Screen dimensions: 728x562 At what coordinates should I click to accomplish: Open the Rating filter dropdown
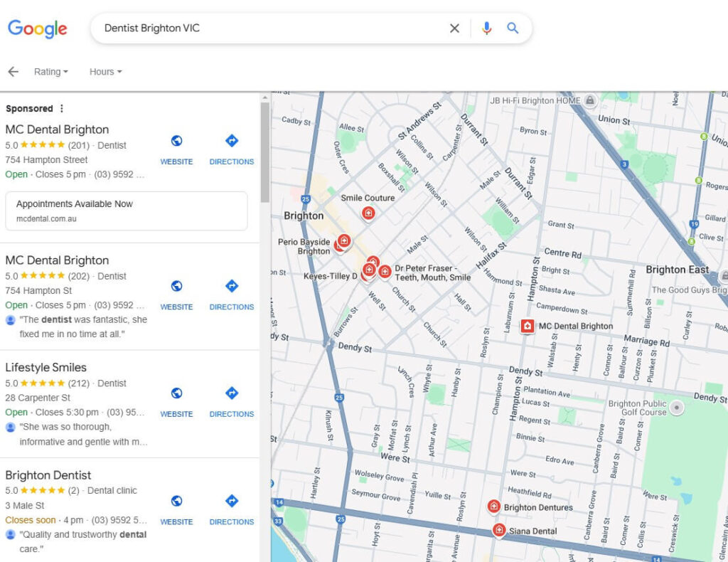pos(51,72)
